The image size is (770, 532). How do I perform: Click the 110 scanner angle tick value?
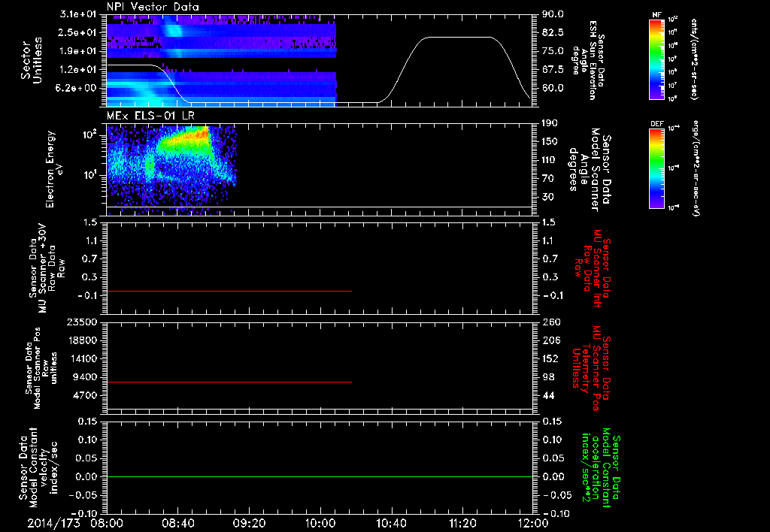point(550,160)
